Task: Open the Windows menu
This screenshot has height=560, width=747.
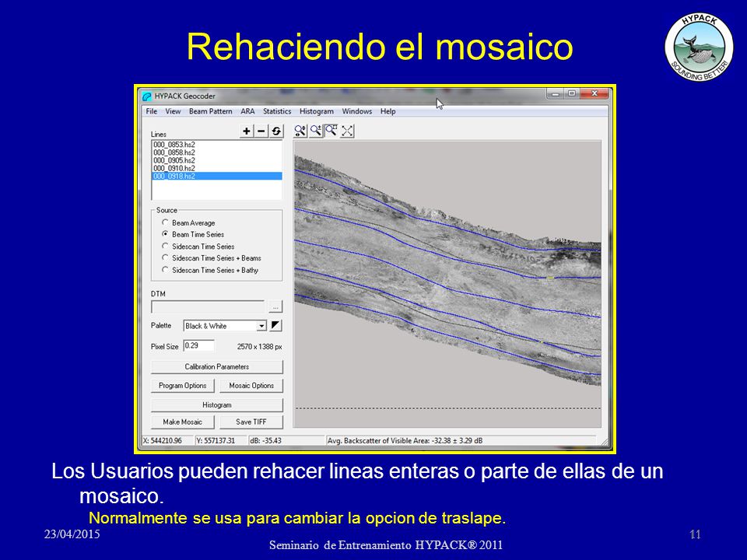Action: [x=357, y=111]
